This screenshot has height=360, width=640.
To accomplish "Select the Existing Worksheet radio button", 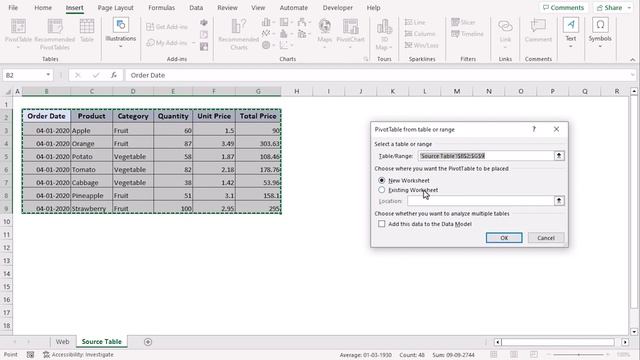I will tap(382, 190).
